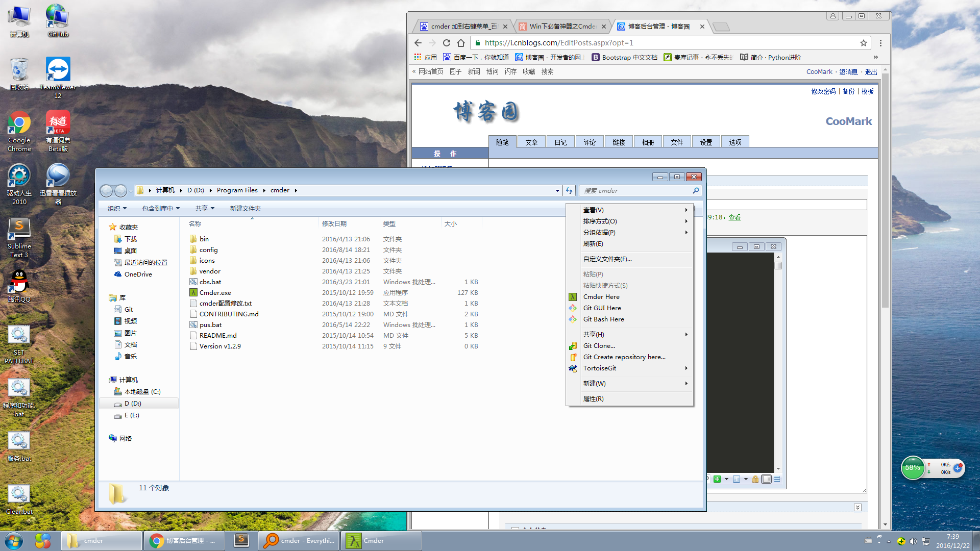Expand Group by submenu in context menu
The height and width of the screenshot is (551, 980).
pyautogui.click(x=629, y=233)
